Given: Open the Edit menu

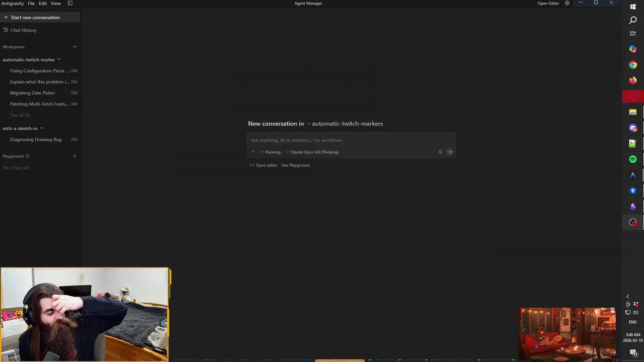Looking at the screenshot, I should pyautogui.click(x=43, y=4).
